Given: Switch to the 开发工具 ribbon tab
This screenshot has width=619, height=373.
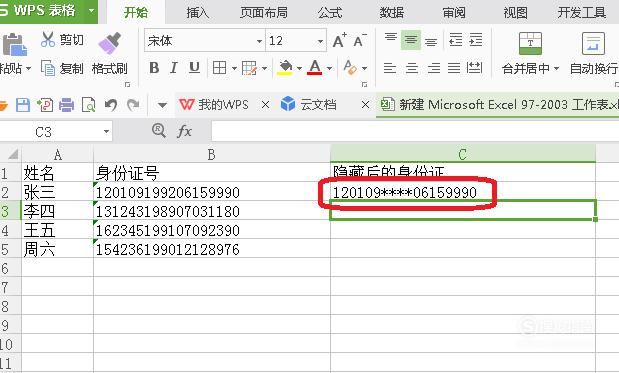Looking at the screenshot, I should tap(581, 13).
